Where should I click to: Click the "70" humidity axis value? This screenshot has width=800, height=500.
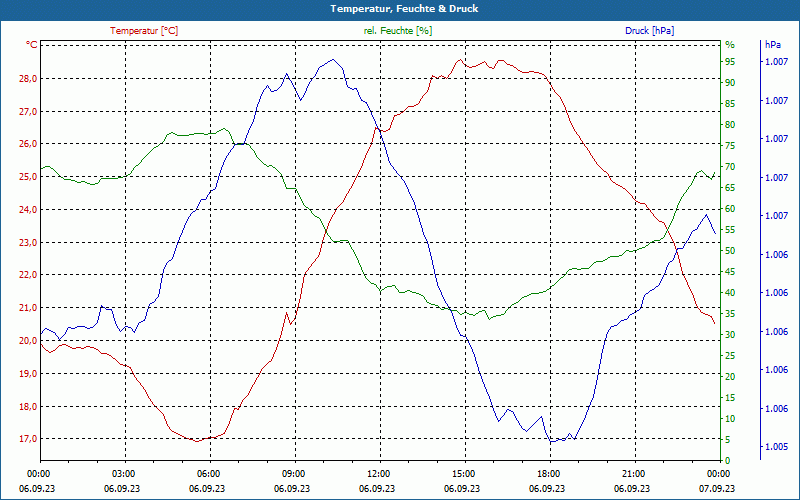[x=731, y=167]
